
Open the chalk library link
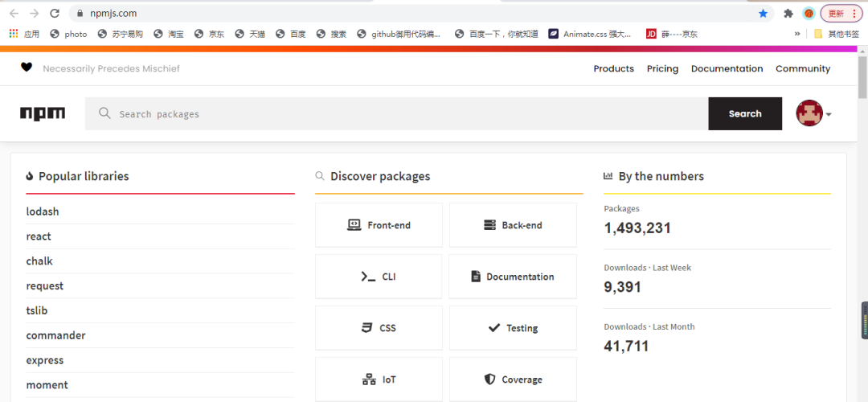coord(39,260)
